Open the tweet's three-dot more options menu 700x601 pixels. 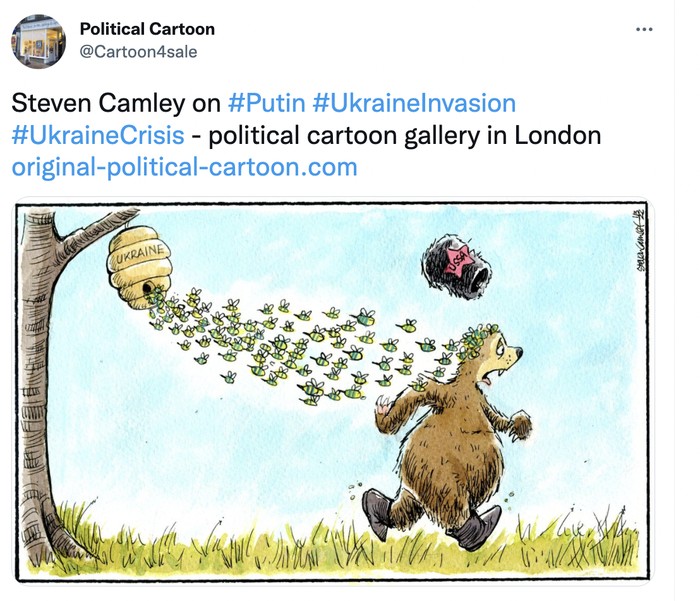coord(644,29)
